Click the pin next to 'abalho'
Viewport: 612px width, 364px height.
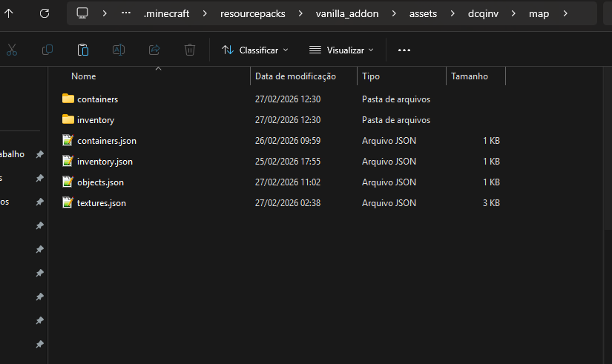coord(40,154)
